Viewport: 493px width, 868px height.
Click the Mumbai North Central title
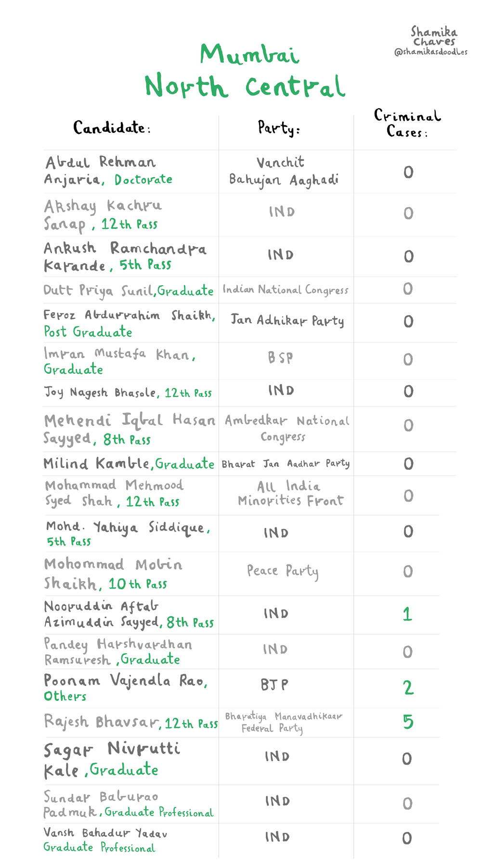246,71
